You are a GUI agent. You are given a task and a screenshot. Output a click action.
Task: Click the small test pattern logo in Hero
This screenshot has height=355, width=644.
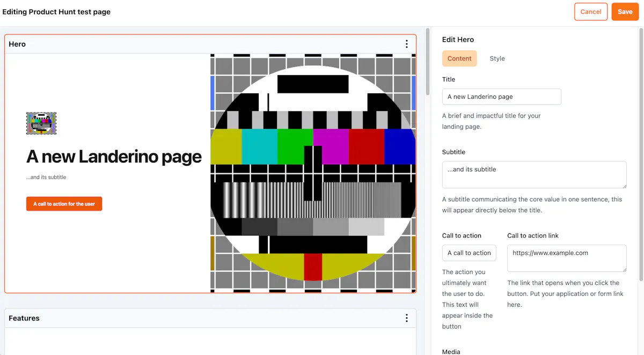tap(41, 123)
